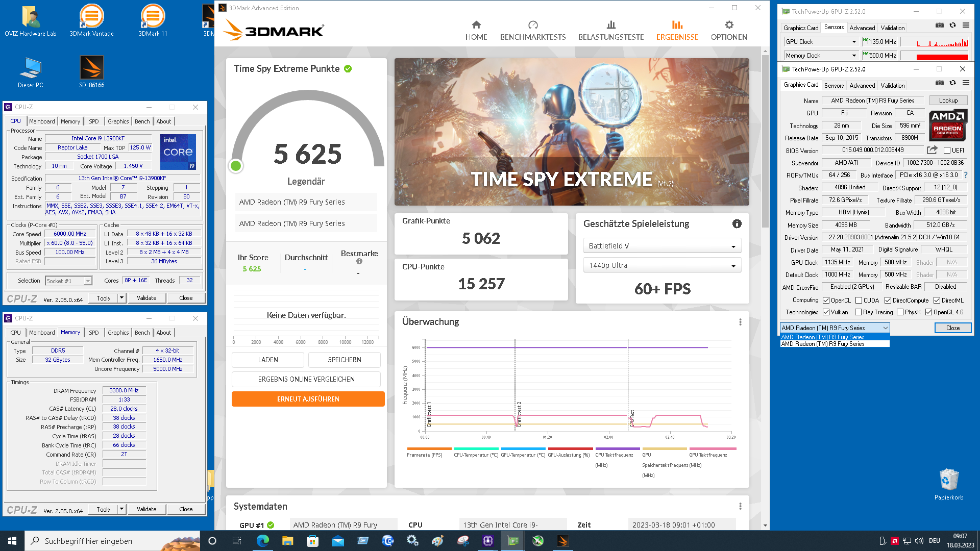Toggle DirectML checkbox in GPU-Z
Image resolution: width=980 pixels, height=551 pixels.
click(x=937, y=300)
